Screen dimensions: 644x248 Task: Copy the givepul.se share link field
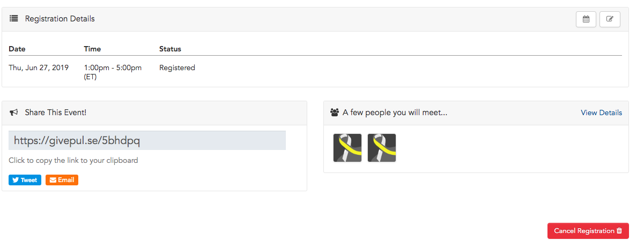coord(147,140)
